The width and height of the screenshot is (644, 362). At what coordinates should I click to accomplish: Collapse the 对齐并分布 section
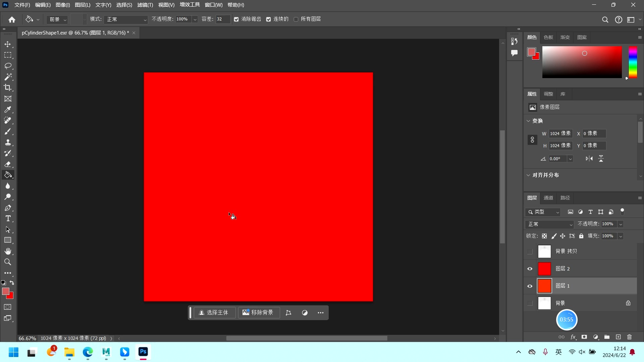(x=528, y=175)
